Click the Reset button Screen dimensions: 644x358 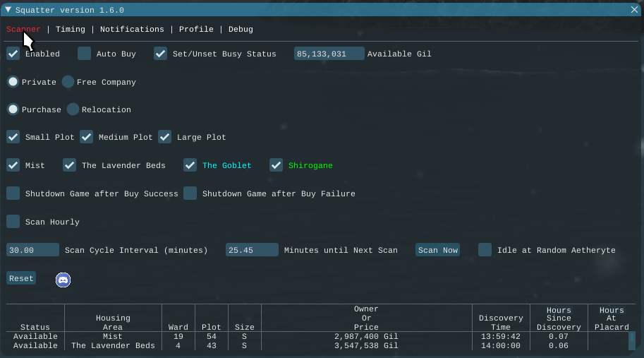coord(21,278)
